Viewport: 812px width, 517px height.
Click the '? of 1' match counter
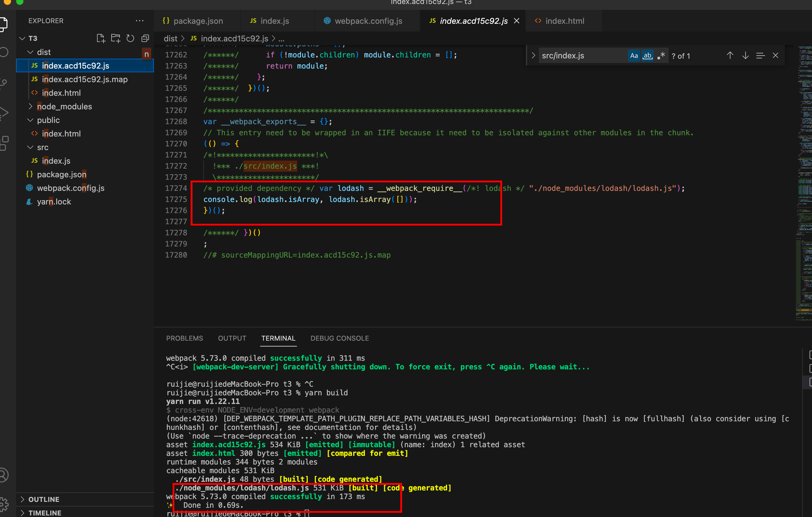[680, 56]
